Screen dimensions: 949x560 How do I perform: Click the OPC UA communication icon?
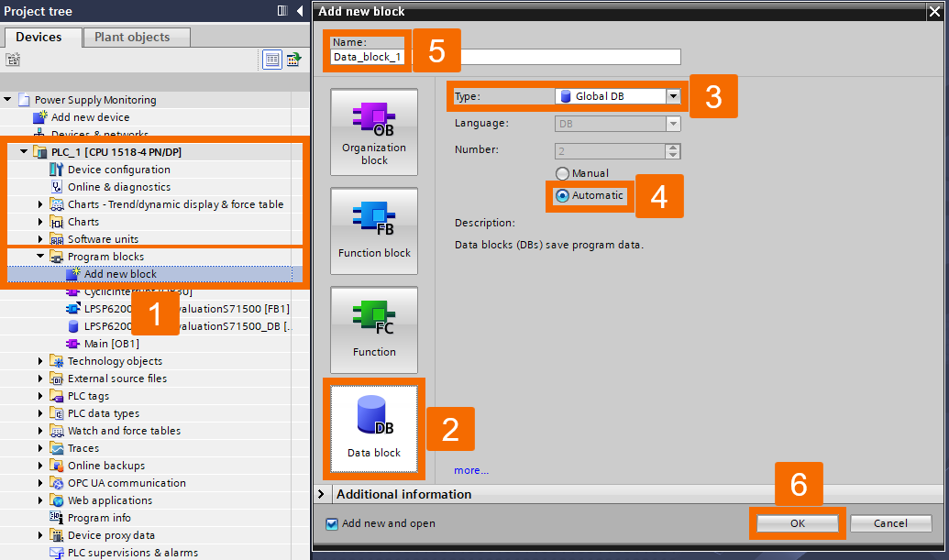[x=56, y=483]
